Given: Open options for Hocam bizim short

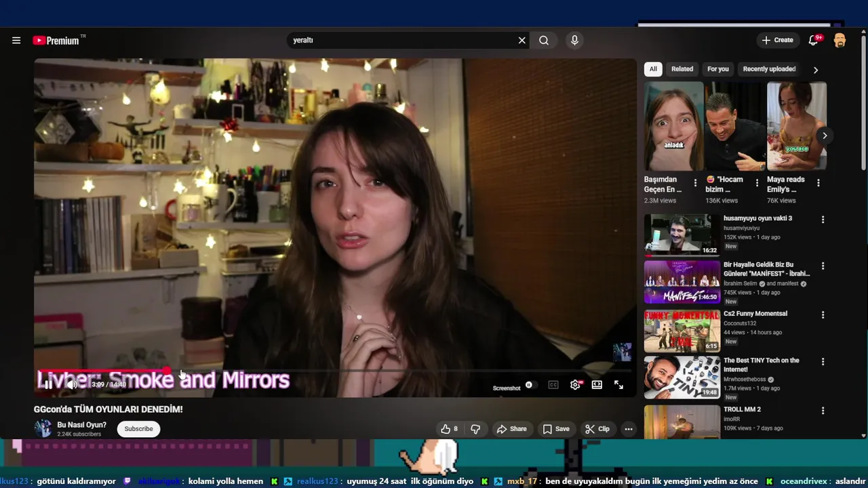Looking at the screenshot, I should coord(757,183).
